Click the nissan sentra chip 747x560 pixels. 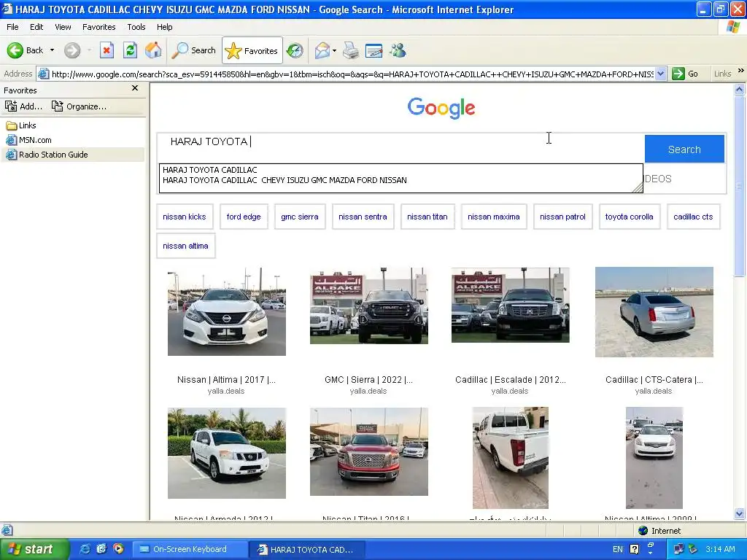pos(363,217)
